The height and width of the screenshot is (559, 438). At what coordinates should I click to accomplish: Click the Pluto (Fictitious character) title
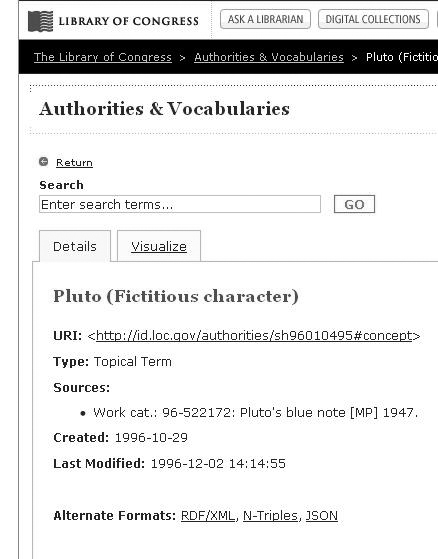176,297
